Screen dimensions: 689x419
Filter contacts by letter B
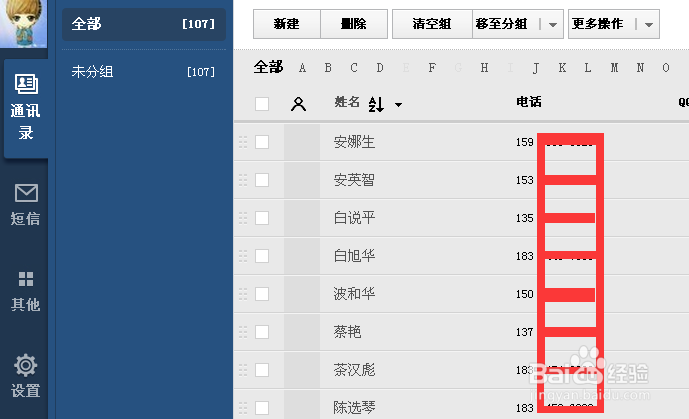(x=328, y=68)
